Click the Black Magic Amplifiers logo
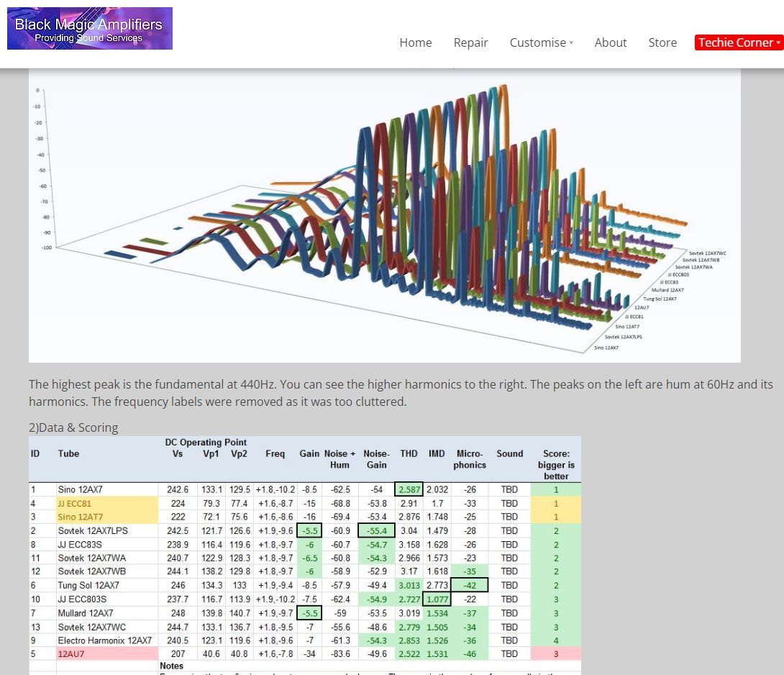Screen dimensions: 784x675 pos(90,29)
